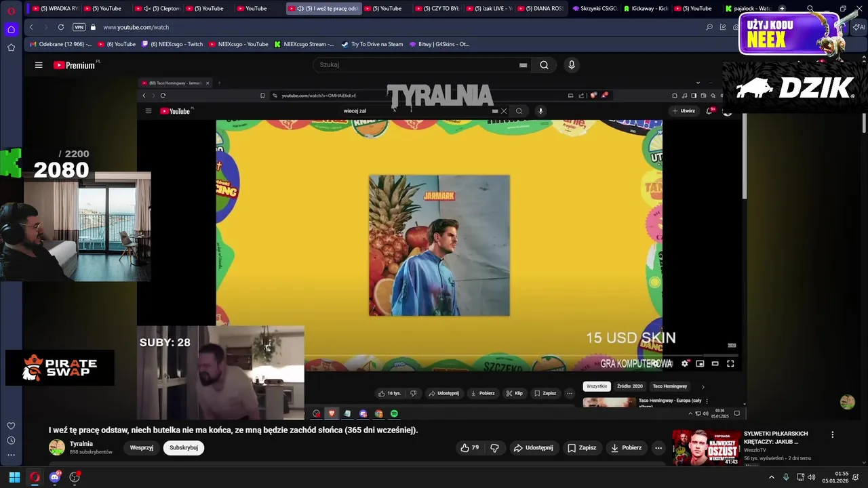Switch to the Skrzynki CS:GO tab
This screenshot has height=488, width=868.
pos(595,9)
